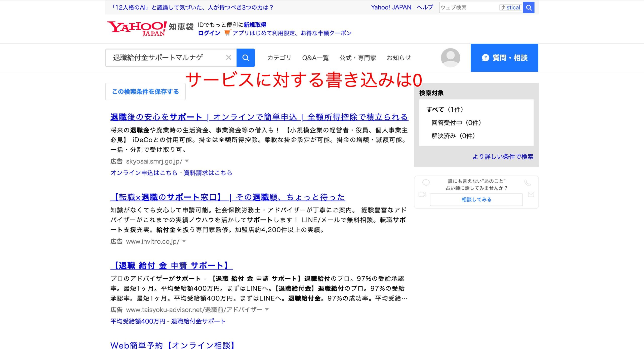The image size is (644, 349).
Task: Open ad title 退職 給付 金 申請 サポート
Action: tap(171, 266)
